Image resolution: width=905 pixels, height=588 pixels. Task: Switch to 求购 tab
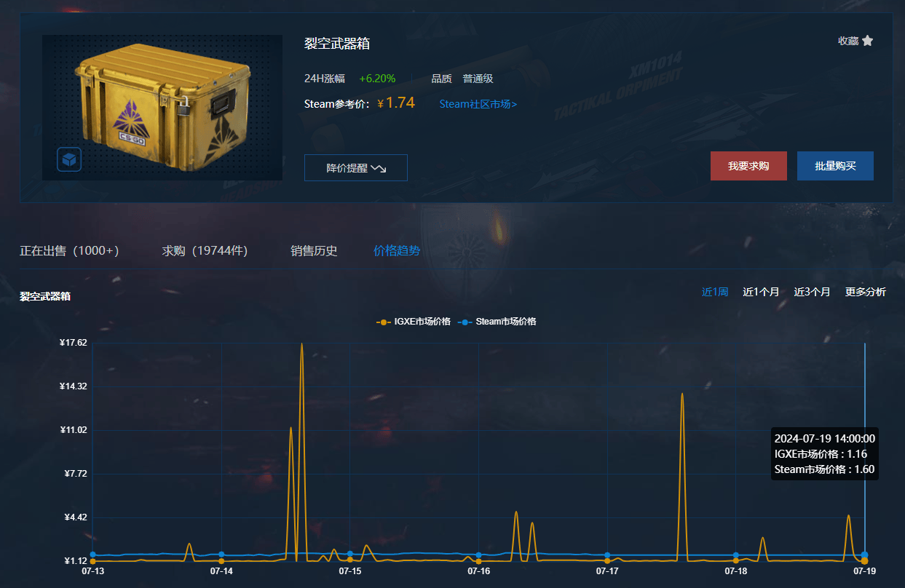(x=205, y=250)
